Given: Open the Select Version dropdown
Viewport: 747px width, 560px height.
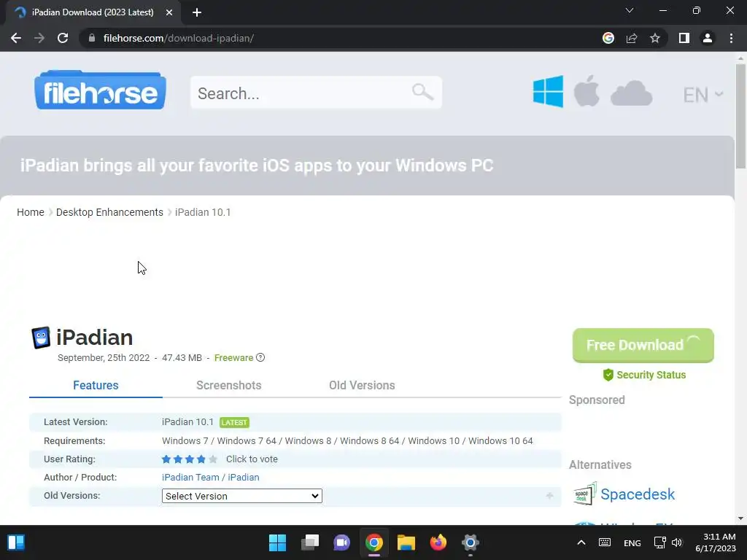Looking at the screenshot, I should 242,496.
